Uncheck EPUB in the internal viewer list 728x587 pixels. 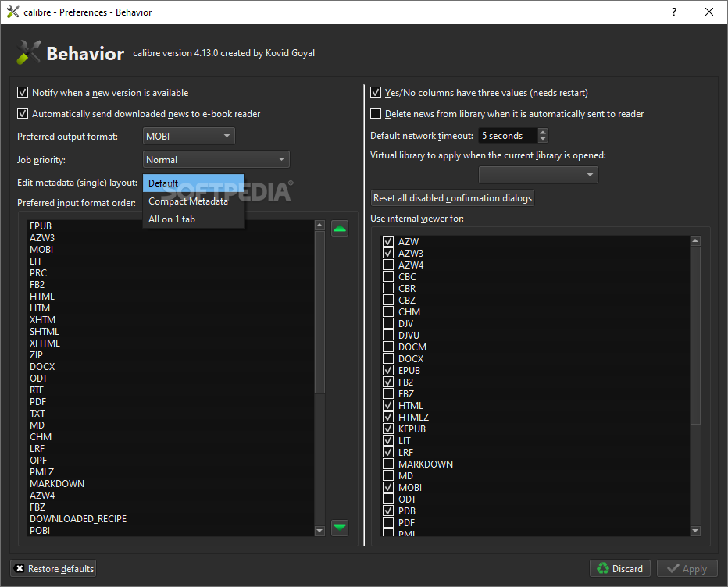(x=388, y=370)
